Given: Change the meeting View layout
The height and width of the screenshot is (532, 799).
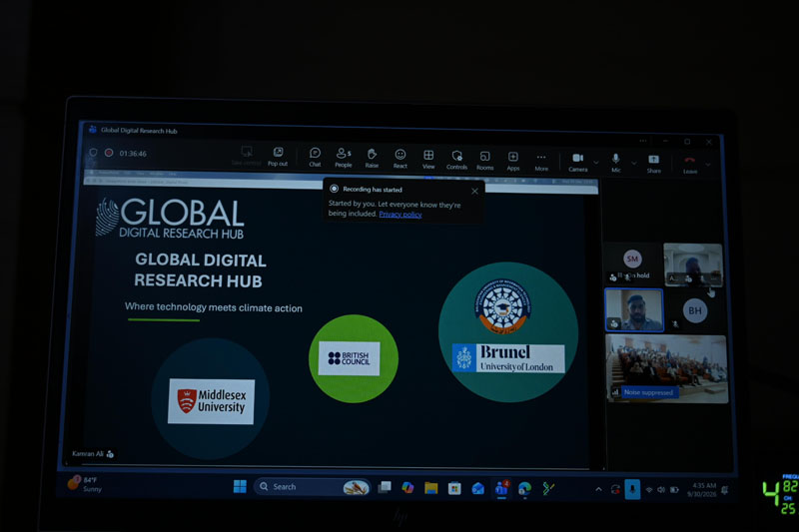Looking at the screenshot, I should pos(428,160).
